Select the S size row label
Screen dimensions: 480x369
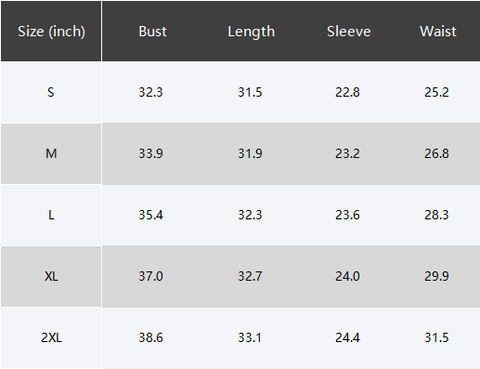(x=51, y=92)
